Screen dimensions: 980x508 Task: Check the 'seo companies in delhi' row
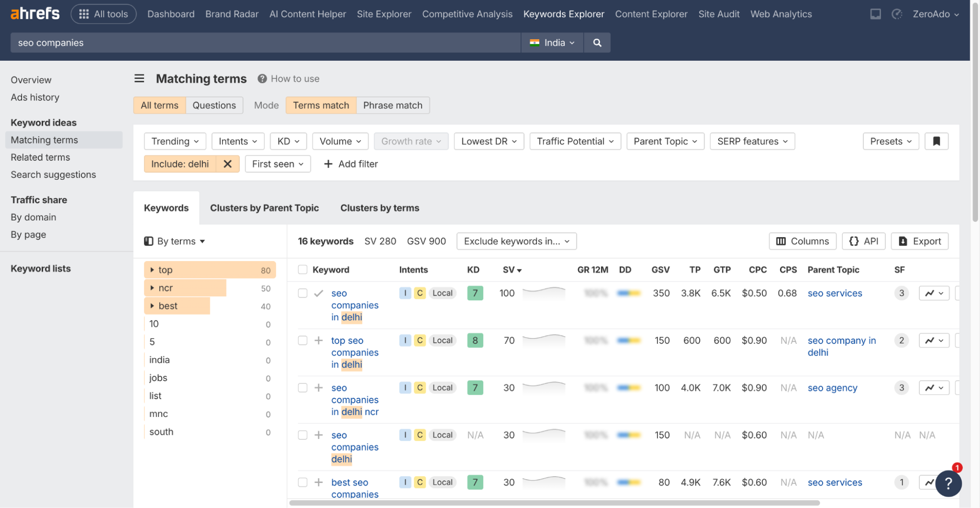point(302,293)
